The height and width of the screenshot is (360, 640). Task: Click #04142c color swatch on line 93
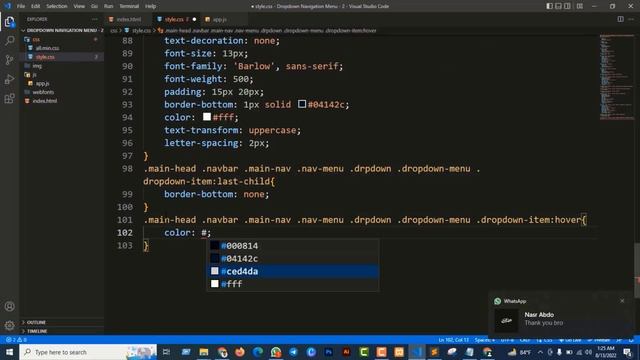pyautogui.click(x=302, y=104)
